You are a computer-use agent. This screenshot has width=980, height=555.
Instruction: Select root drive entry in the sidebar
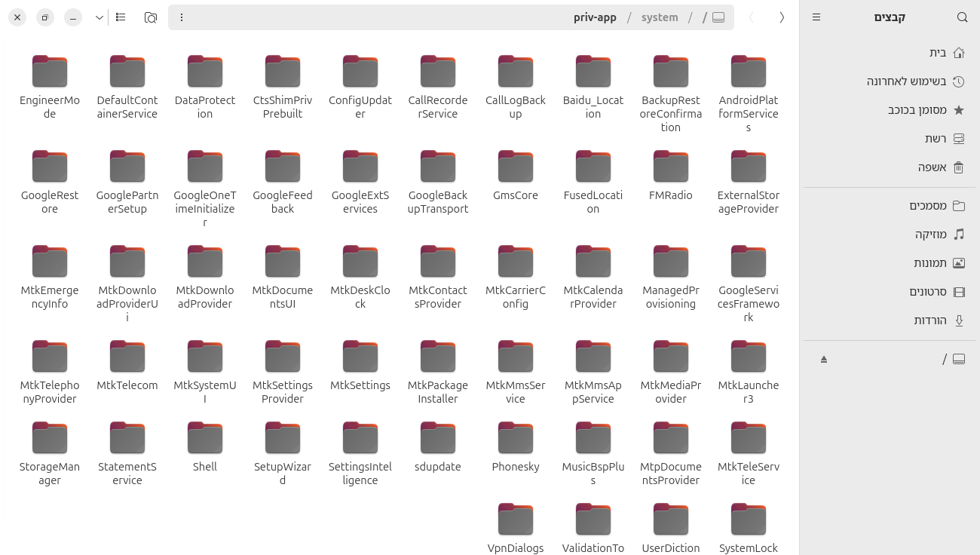click(890, 359)
